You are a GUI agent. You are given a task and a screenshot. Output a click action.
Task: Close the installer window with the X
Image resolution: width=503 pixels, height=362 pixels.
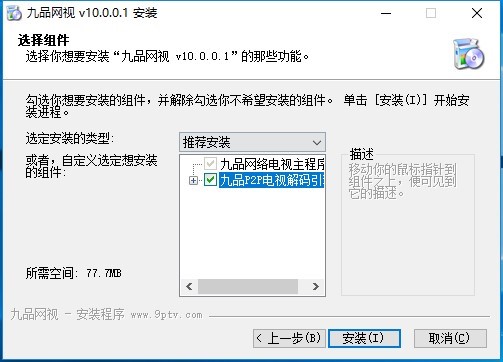pos(477,13)
